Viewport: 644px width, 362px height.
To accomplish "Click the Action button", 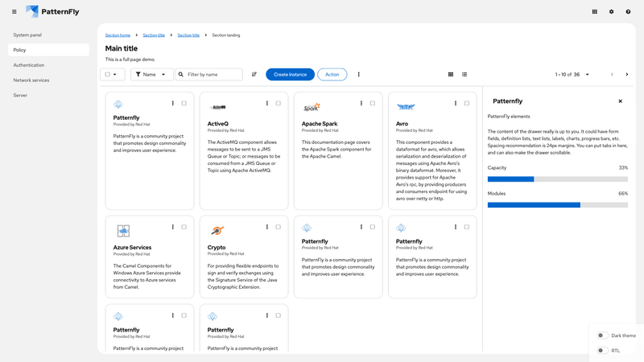I will point(332,74).
